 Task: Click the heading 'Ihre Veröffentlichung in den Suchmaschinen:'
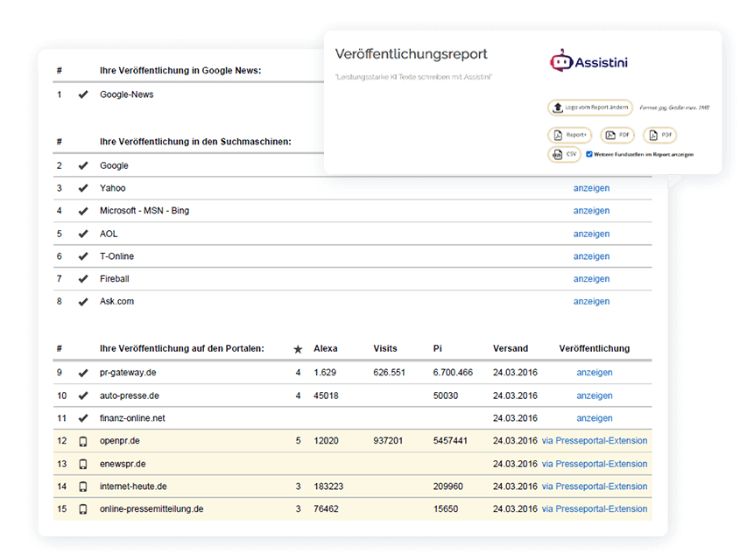(x=195, y=142)
